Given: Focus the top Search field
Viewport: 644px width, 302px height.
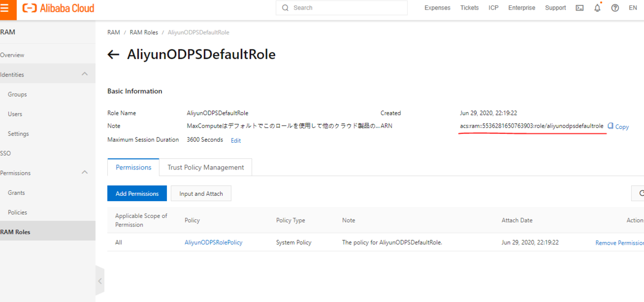Looking at the screenshot, I should 341,8.
